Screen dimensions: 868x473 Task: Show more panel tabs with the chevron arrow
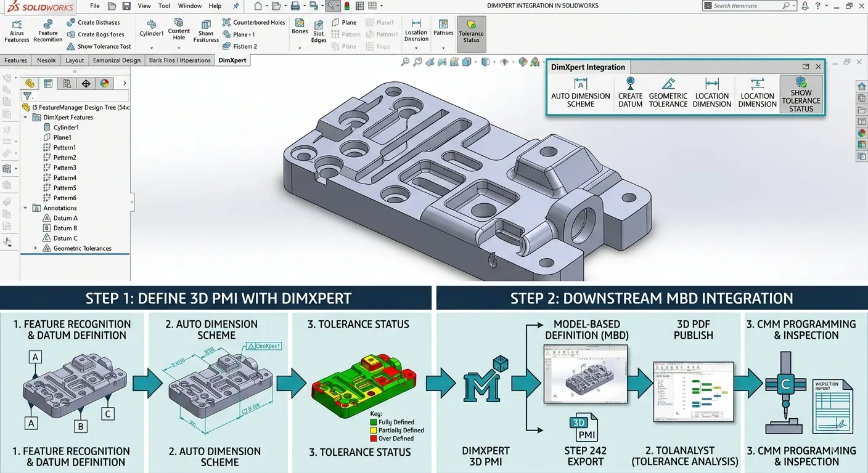[x=125, y=83]
